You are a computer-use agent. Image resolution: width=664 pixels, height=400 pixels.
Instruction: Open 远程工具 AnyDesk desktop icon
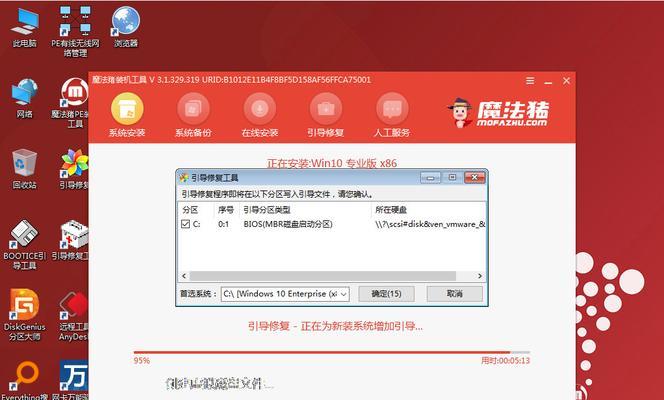74,315
